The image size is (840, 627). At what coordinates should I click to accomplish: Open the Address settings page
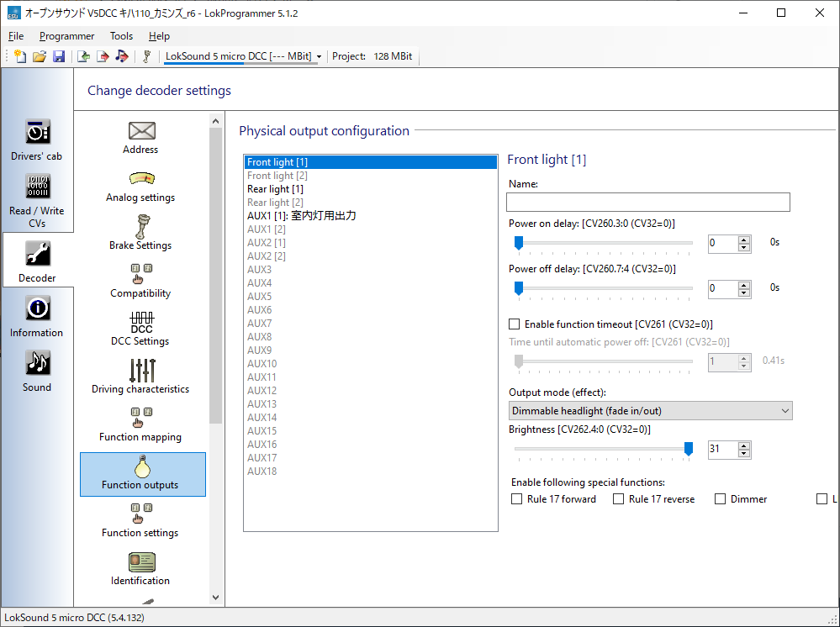[x=141, y=138]
